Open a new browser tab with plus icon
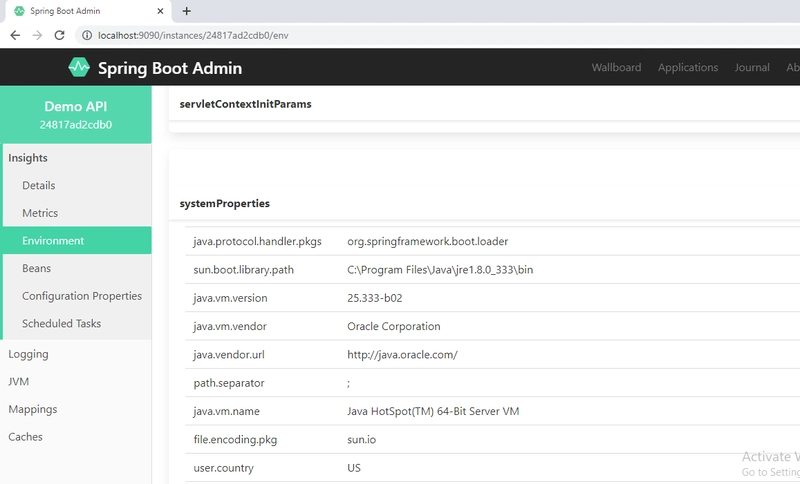This screenshot has height=484, width=800. tap(187, 11)
